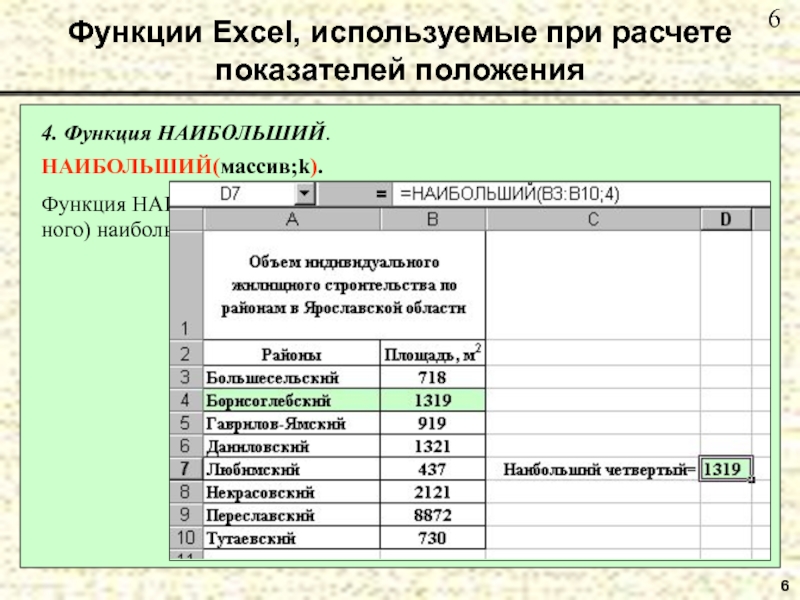800x600 pixels.
Task: Click the formula bar with =НАИБОЛЬШИЙ(B3:B10;4)
Action: point(581,194)
